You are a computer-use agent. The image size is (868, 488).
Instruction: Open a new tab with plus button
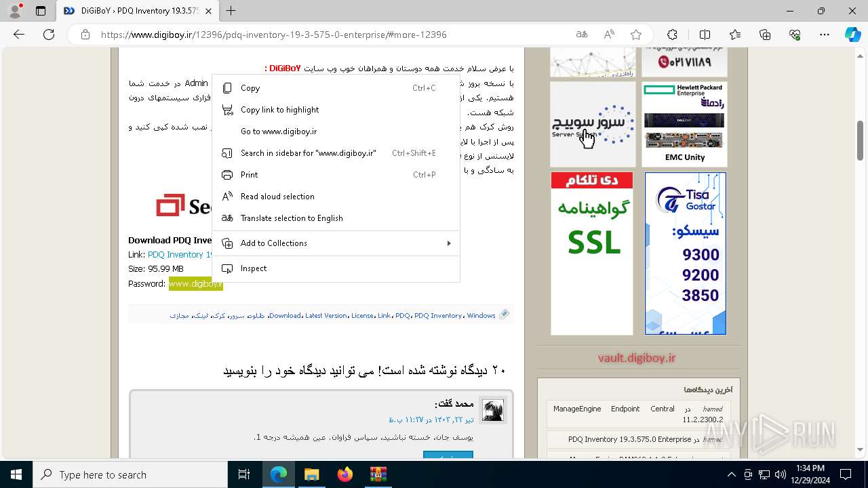(x=231, y=11)
